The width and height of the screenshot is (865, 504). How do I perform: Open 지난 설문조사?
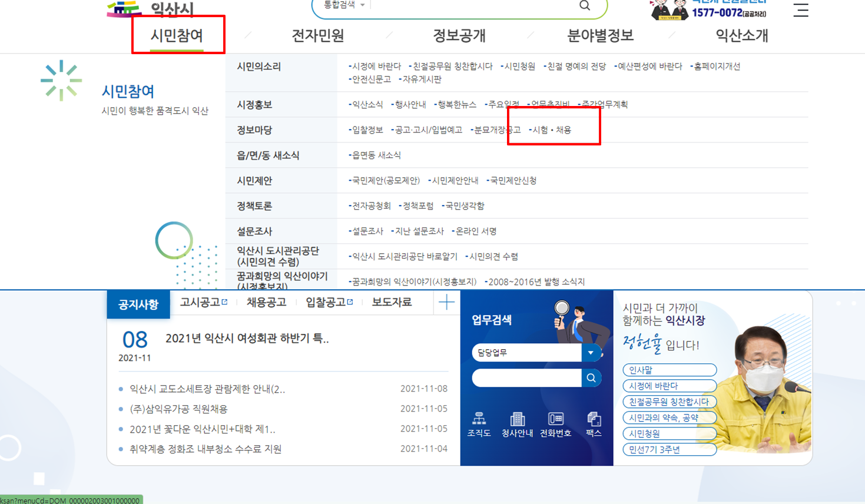(417, 231)
